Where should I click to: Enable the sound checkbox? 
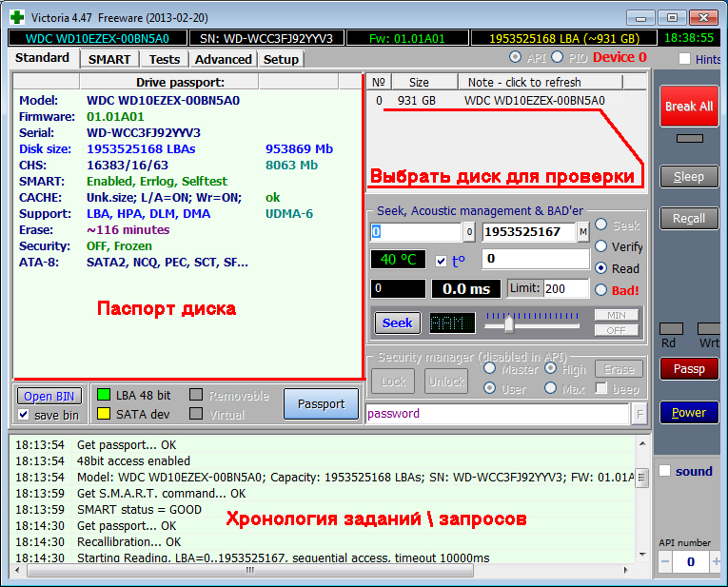pos(665,471)
